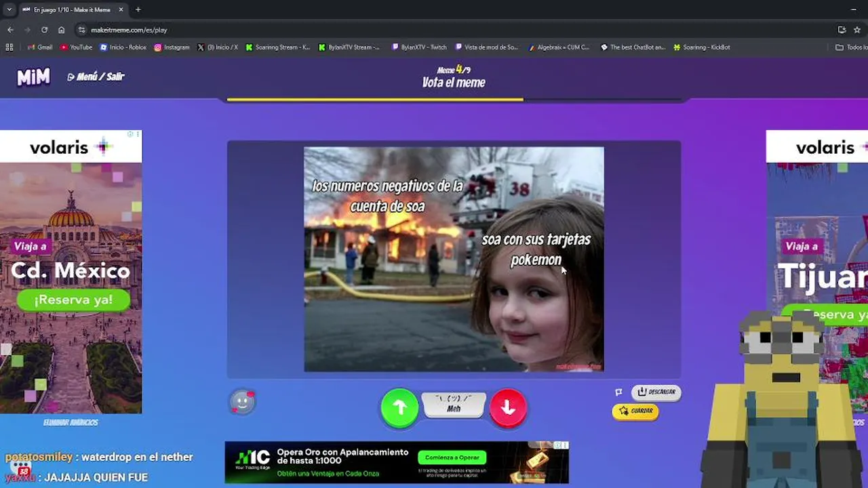Screen dimensions: 868x488
Task: Click the install app icon in address bar
Action: [x=842, y=30]
